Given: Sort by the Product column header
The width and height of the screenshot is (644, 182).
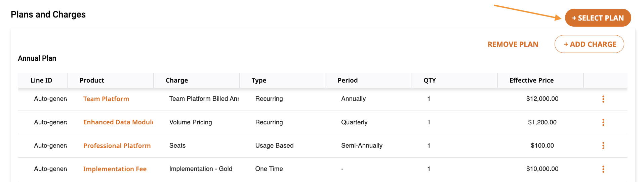Looking at the screenshot, I should [x=92, y=80].
